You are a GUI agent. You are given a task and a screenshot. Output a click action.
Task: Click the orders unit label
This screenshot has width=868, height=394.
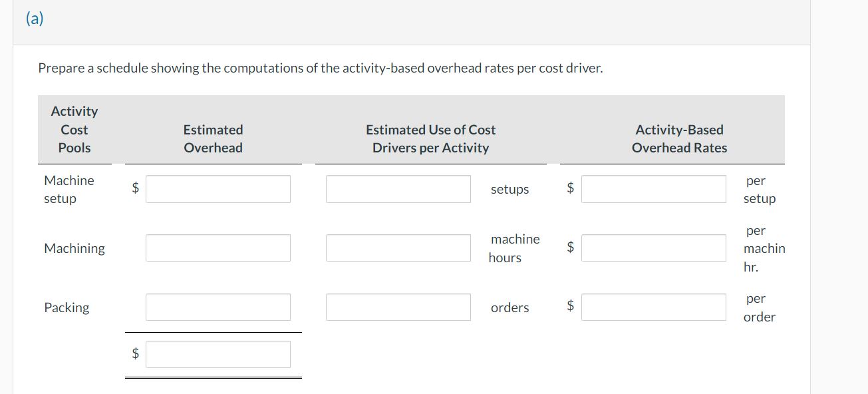[509, 307]
